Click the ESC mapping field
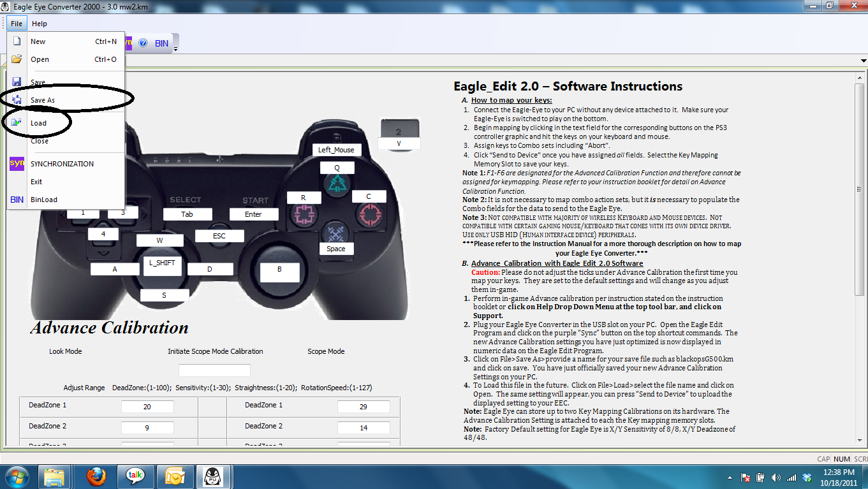 [219, 236]
